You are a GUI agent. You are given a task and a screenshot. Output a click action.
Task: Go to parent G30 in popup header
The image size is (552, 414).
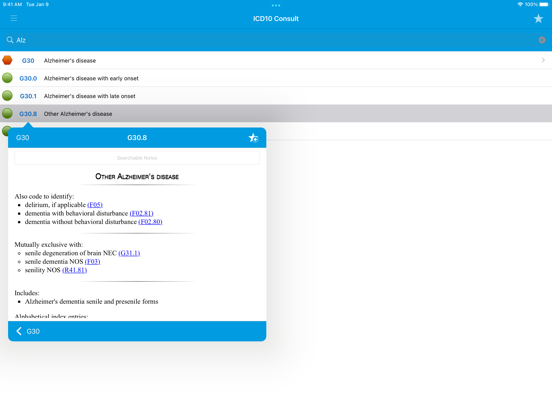click(23, 138)
